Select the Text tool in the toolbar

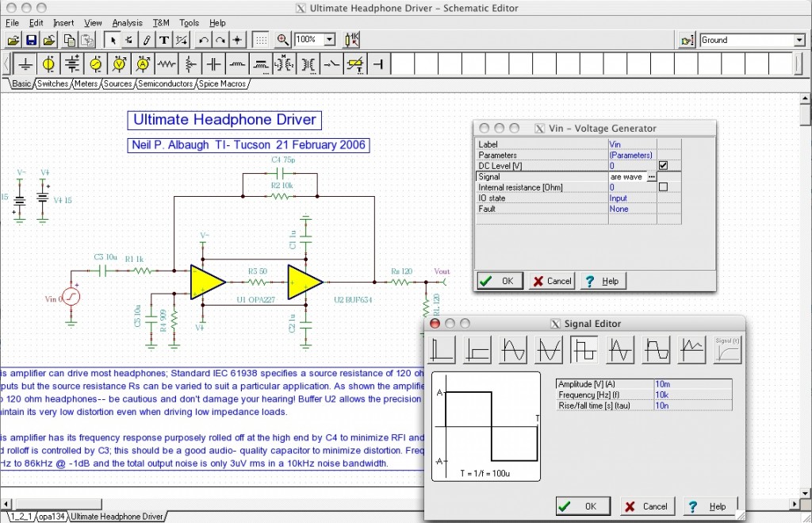pyautogui.click(x=164, y=40)
